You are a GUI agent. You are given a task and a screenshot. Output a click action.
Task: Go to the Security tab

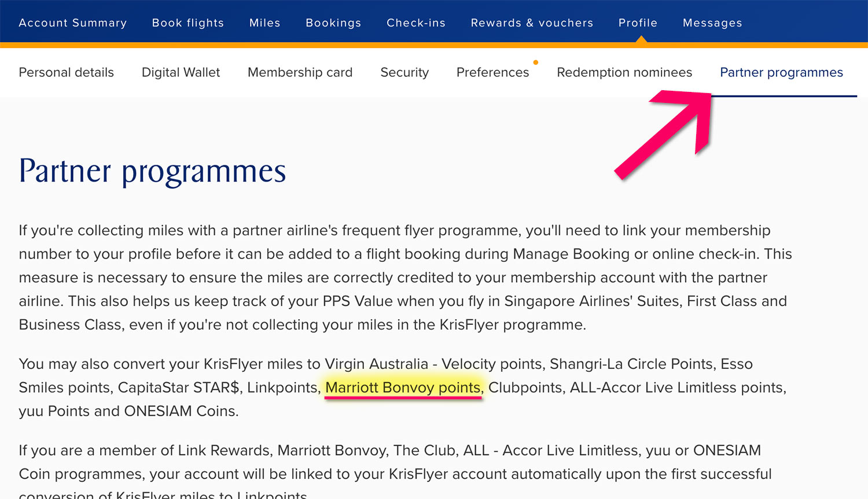click(x=404, y=72)
